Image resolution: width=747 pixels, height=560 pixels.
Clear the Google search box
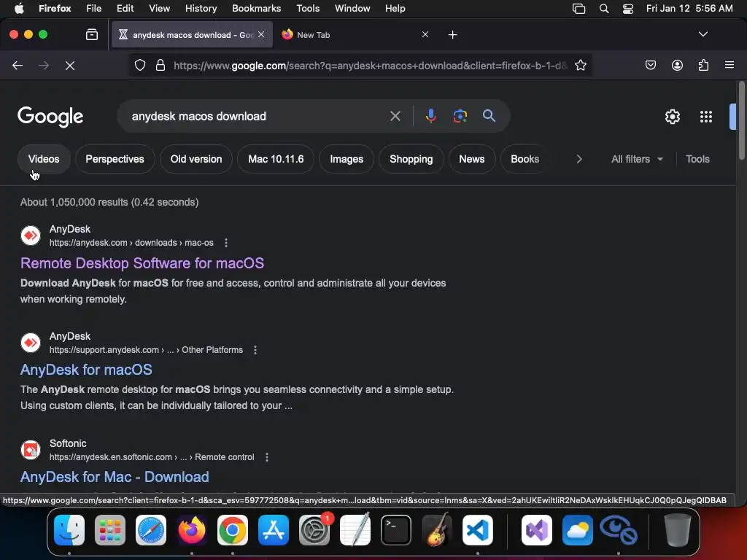click(395, 116)
